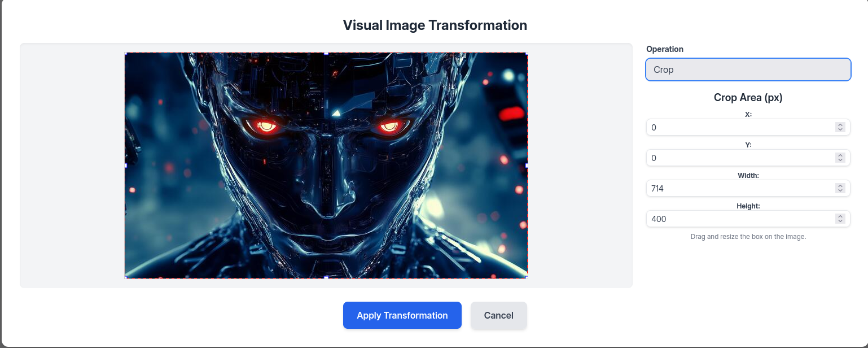Open the Operation dropdown showing Crop
868x348 pixels.
tap(748, 69)
